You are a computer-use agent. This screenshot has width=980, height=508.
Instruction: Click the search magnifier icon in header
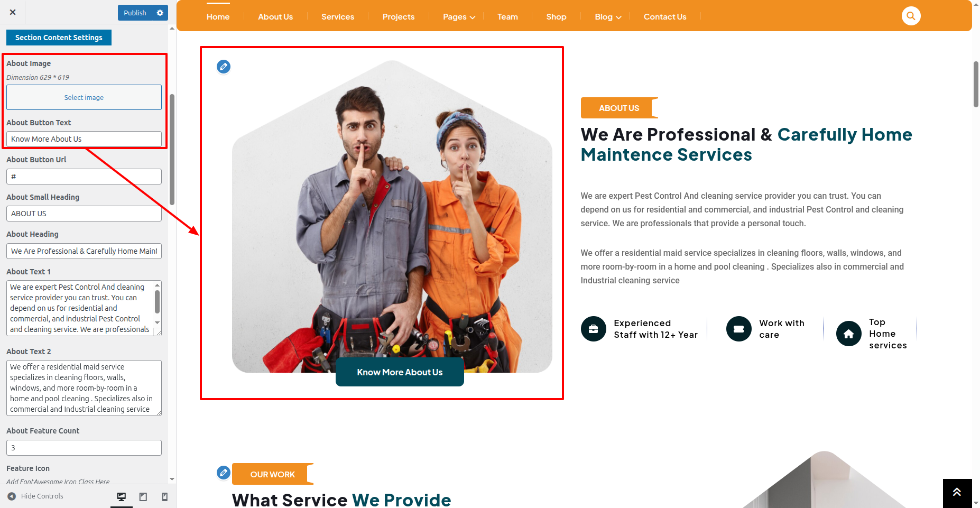coord(911,16)
